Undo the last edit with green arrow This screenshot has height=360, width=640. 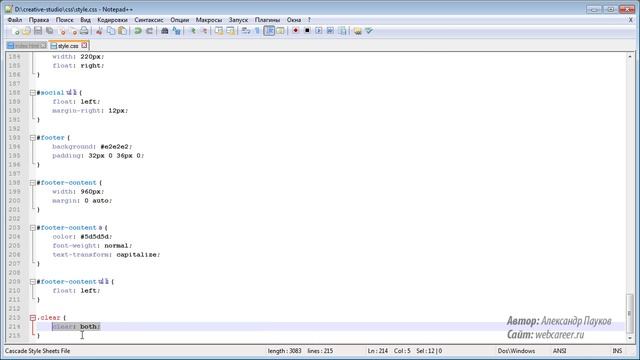138,31
